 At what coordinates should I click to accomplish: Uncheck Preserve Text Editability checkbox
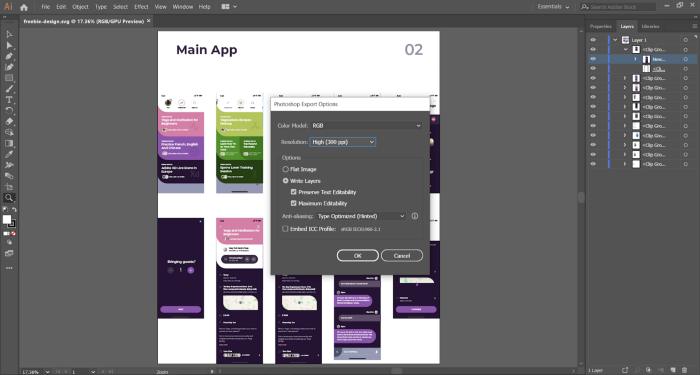(293, 192)
